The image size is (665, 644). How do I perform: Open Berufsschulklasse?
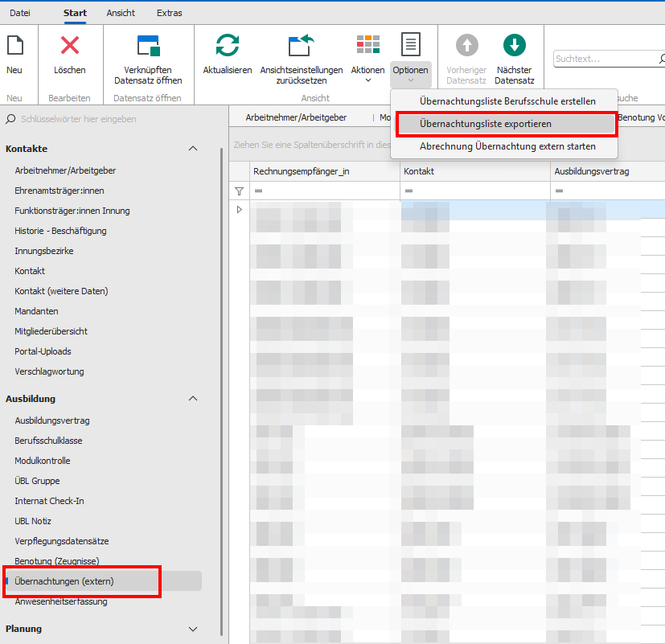(x=48, y=441)
